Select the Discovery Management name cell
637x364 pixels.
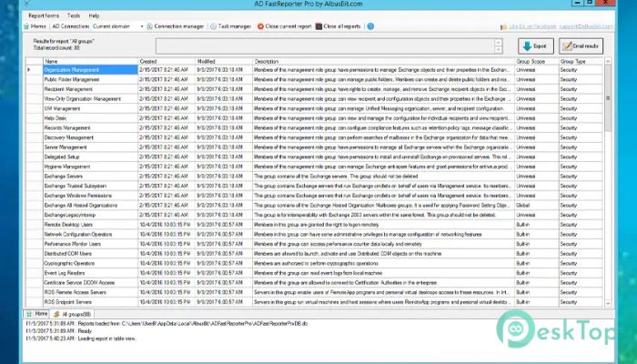[x=90, y=137]
